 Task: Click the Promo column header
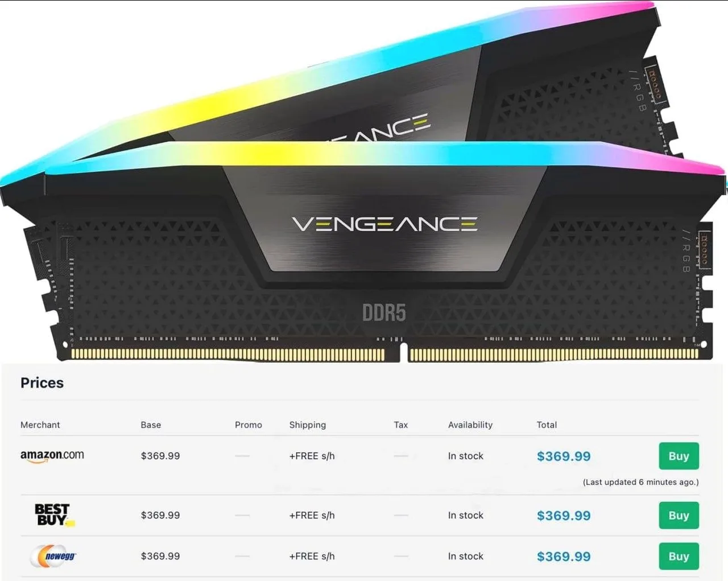248,425
